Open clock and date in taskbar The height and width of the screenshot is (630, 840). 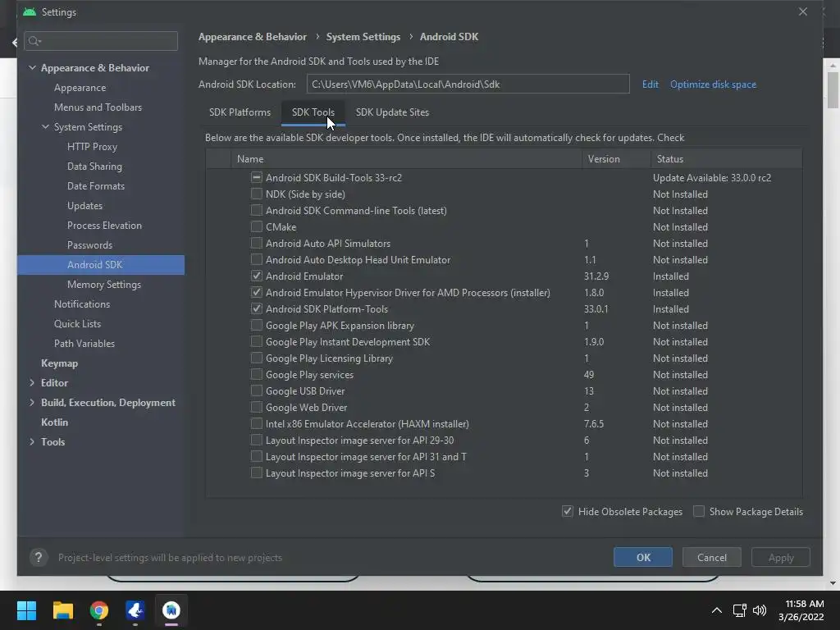pos(801,610)
